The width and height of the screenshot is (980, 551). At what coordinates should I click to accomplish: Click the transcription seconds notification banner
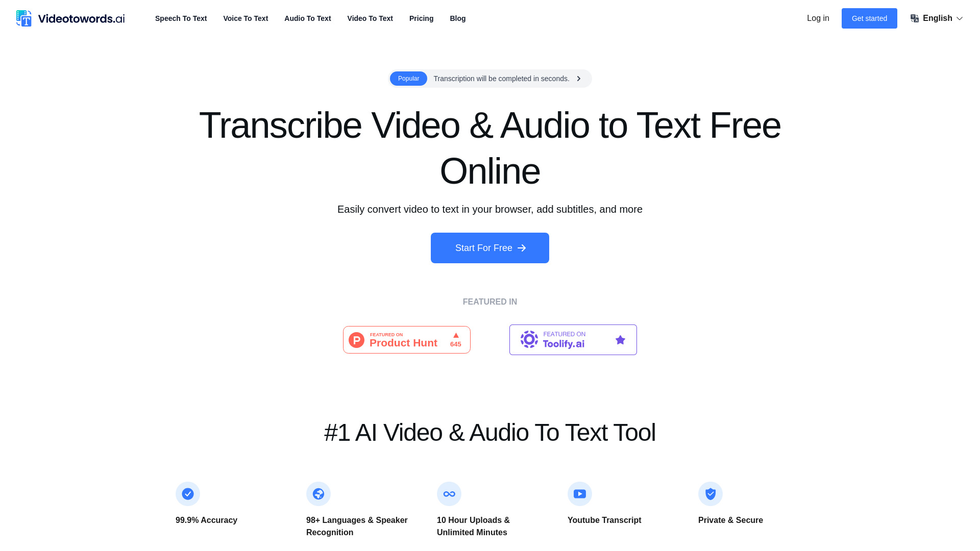[x=490, y=78]
